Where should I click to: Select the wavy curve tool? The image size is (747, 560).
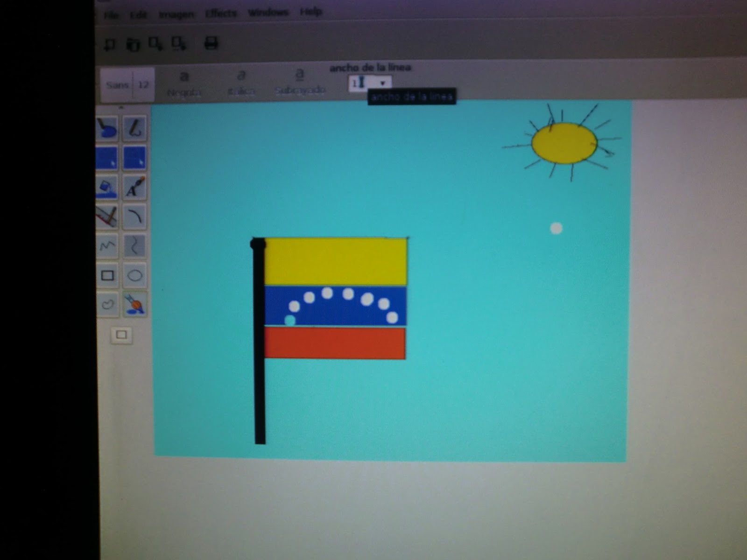(134, 246)
